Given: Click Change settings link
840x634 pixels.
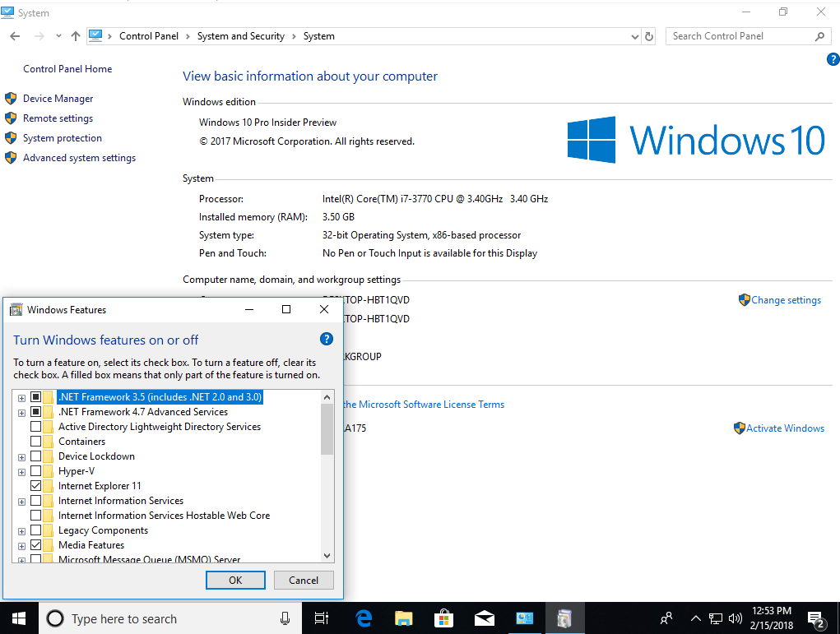Looking at the screenshot, I should coord(786,300).
